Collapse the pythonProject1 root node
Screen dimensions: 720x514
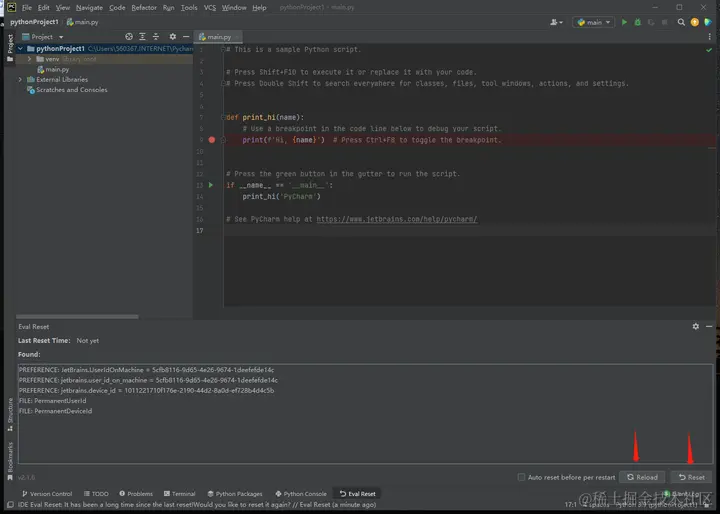pos(20,49)
